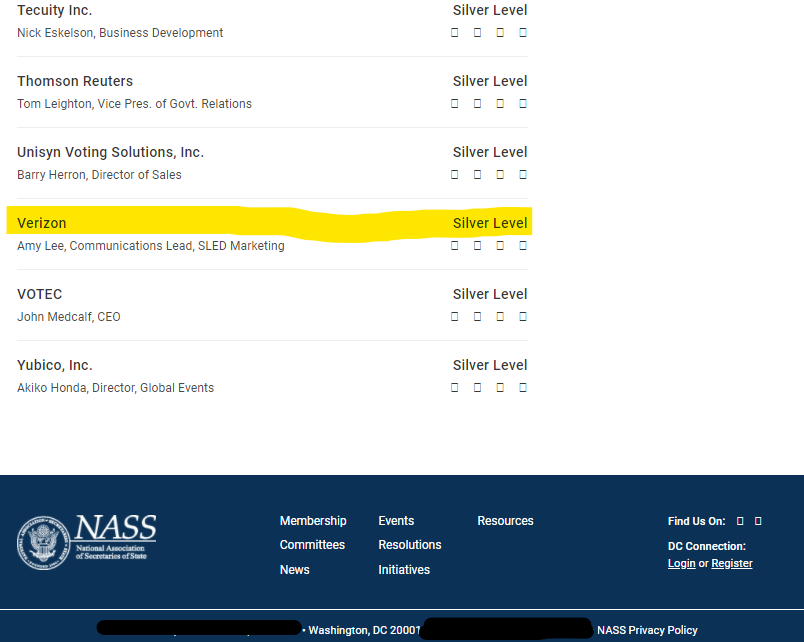Open first social icon beside Find Us On
Viewport: 804px width, 642px height.
point(740,521)
